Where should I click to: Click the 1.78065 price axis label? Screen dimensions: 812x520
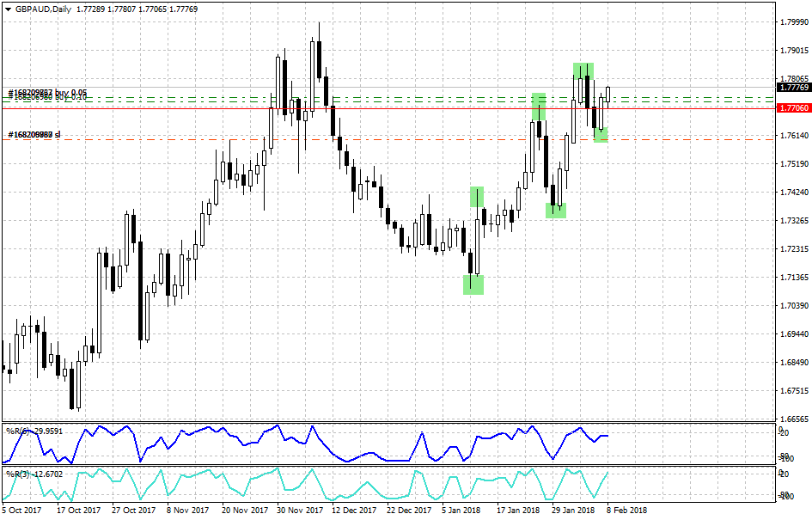794,79
